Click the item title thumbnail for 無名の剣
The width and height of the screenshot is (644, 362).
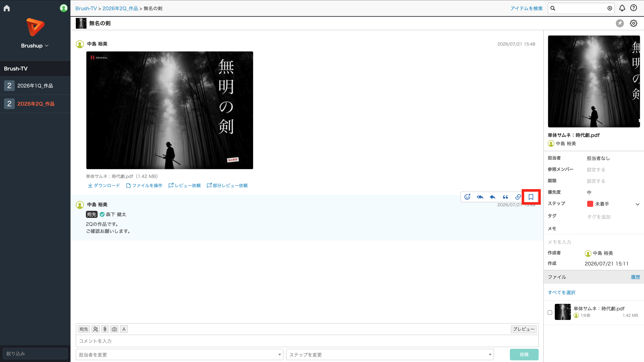(x=81, y=23)
